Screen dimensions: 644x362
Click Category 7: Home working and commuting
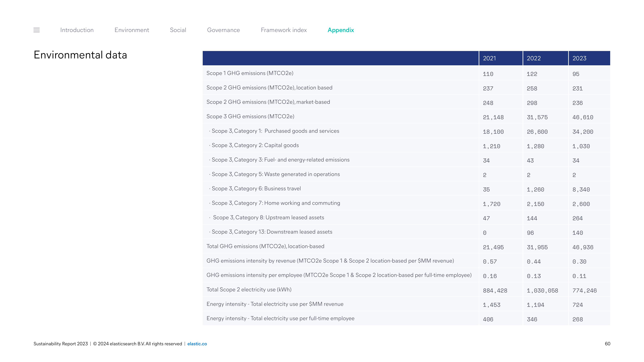(275, 203)
